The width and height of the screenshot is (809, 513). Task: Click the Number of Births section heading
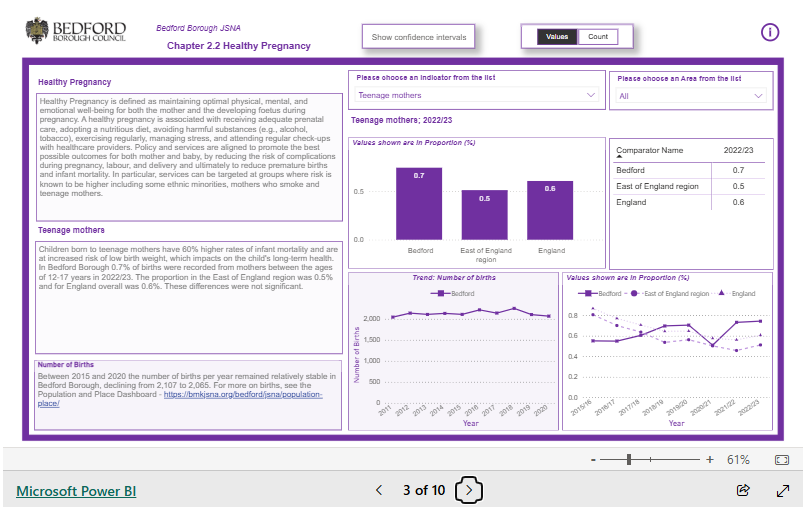pyautogui.click(x=66, y=364)
